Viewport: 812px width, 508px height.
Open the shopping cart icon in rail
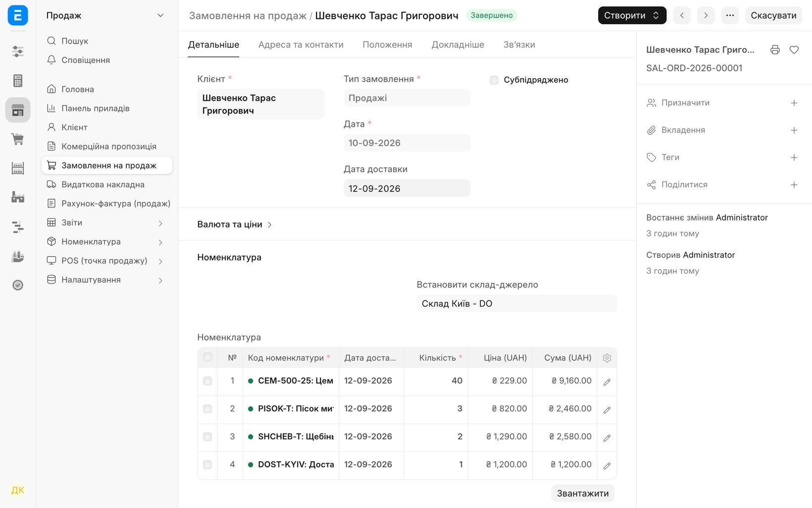click(18, 139)
